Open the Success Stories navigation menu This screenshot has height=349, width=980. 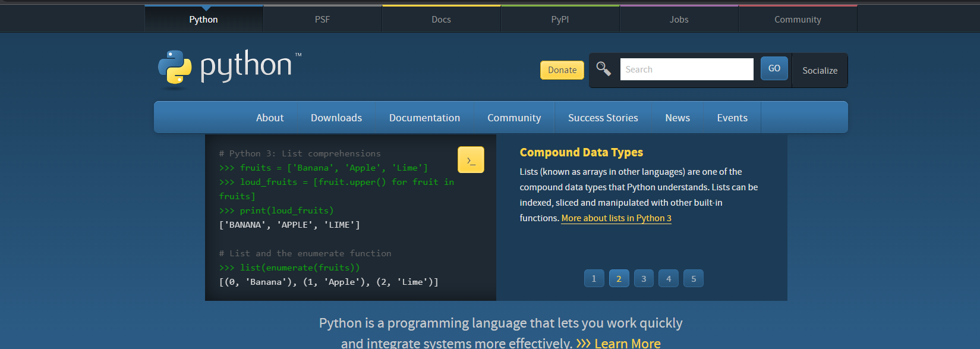pos(603,118)
